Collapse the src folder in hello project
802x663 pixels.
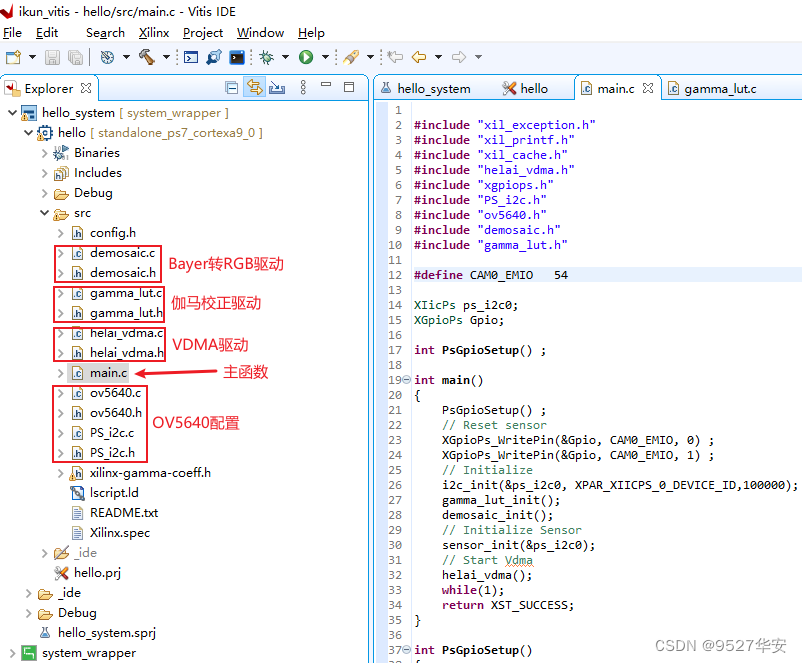[44, 212]
